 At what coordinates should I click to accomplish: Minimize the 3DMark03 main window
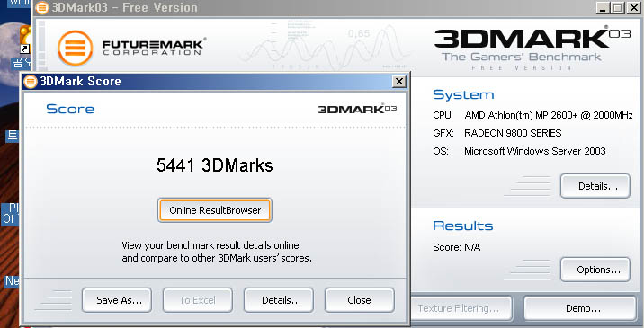coord(603,8)
